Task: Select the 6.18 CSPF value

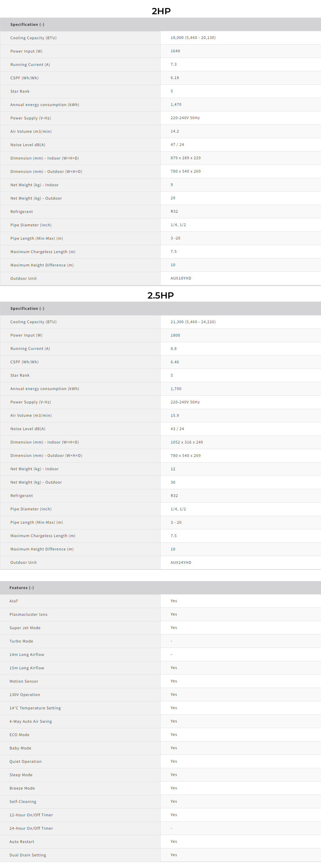Action: point(175,78)
